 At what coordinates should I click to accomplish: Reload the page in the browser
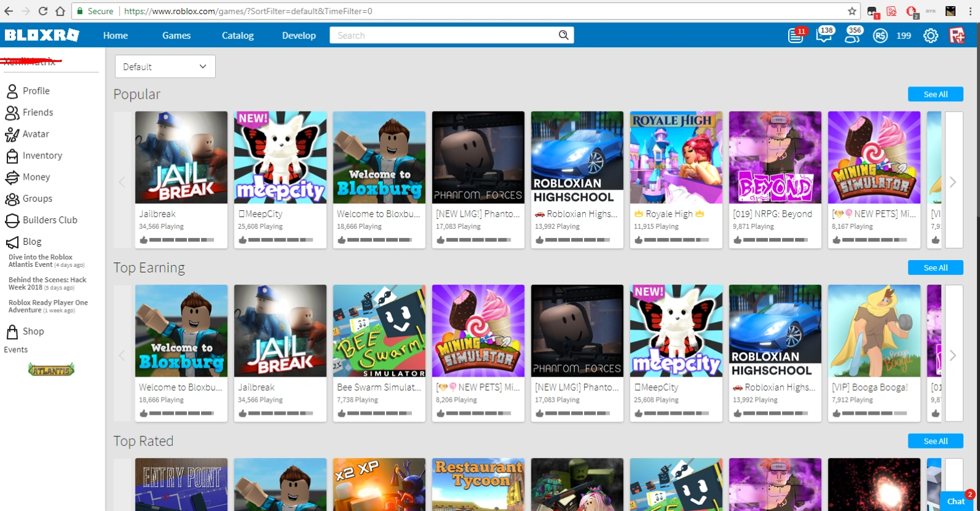(x=43, y=11)
